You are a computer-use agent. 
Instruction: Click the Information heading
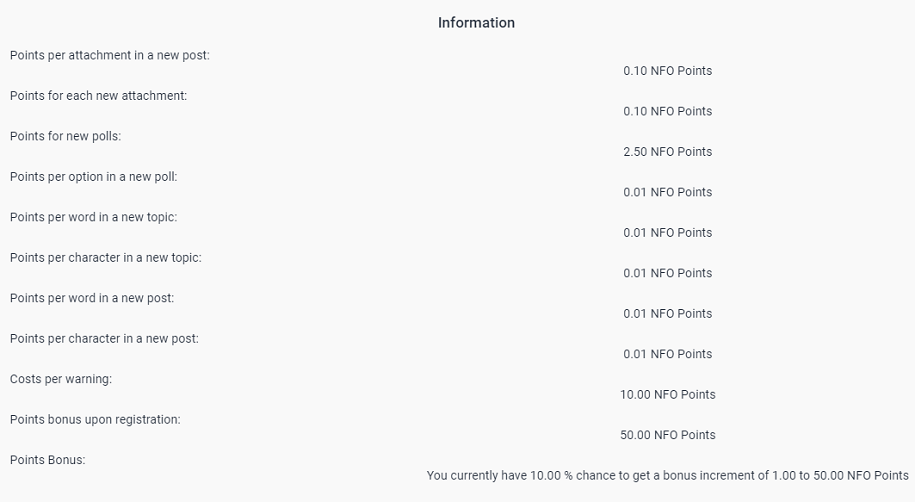(476, 23)
